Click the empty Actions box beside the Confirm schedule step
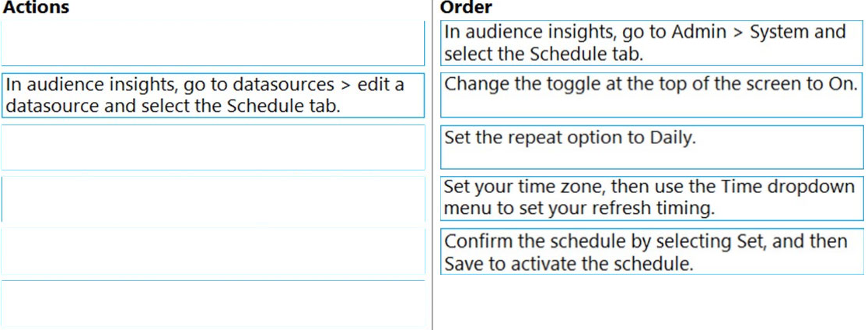 [212, 251]
